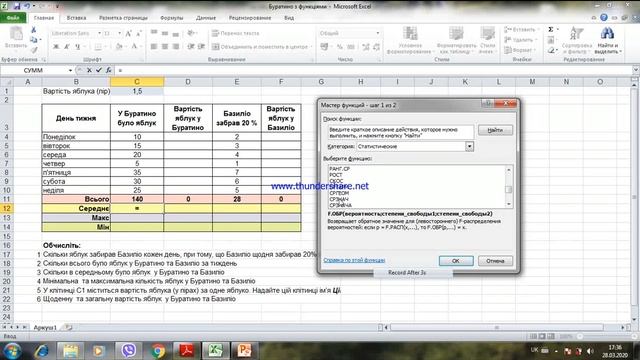Viewport: 640px width, 360px height.
Task: Switch to the Вставка ribbon tab
Action: click(x=76, y=18)
